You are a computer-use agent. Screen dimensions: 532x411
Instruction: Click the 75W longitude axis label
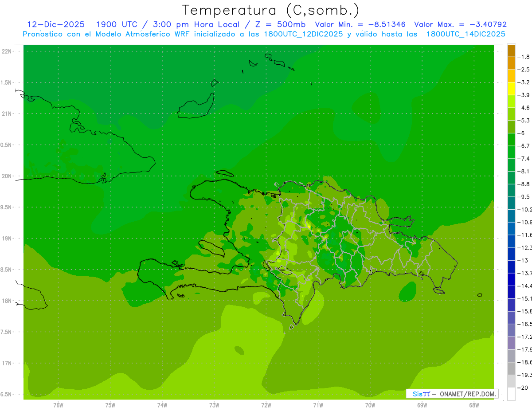pos(110,405)
